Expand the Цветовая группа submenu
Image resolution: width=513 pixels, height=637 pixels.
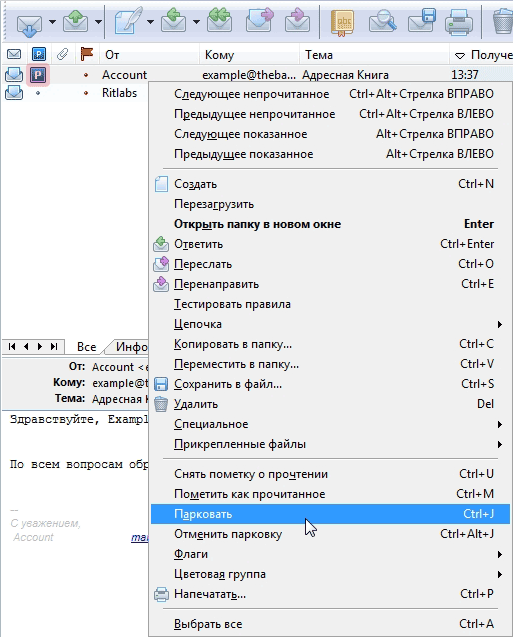click(329, 574)
